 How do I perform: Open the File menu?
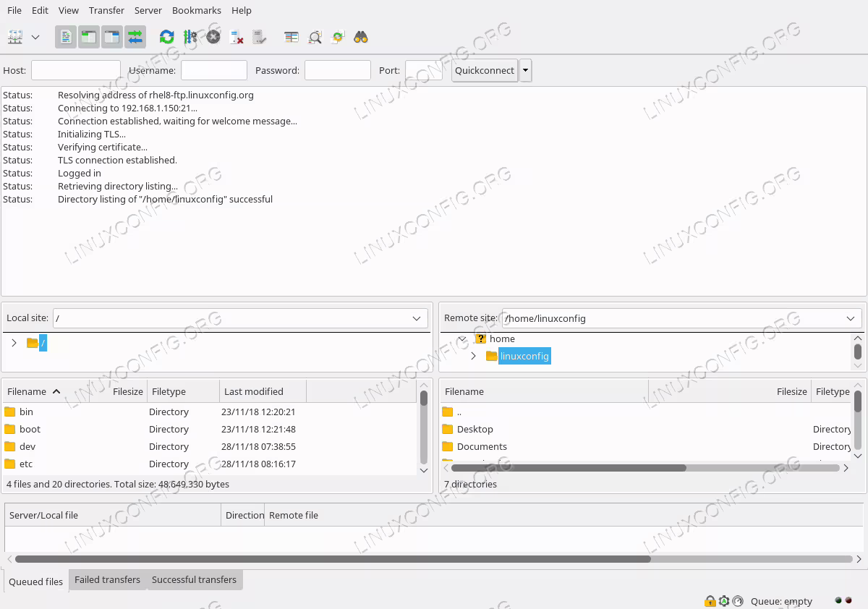[x=14, y=10]
